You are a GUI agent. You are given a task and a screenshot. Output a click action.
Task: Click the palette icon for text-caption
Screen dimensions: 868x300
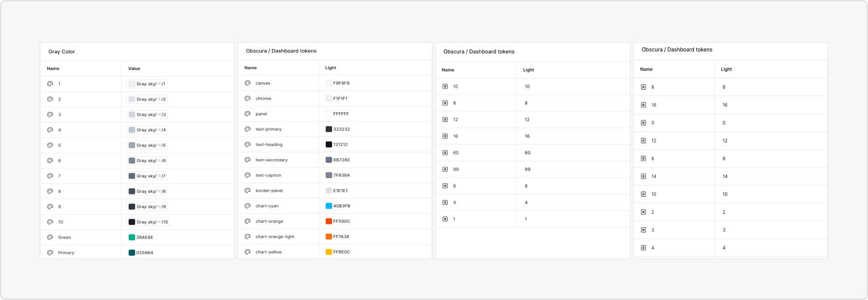coord(247,175)
